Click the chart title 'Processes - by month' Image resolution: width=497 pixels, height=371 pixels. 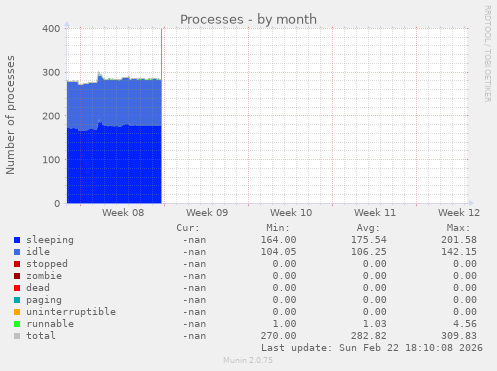(248, 19)
